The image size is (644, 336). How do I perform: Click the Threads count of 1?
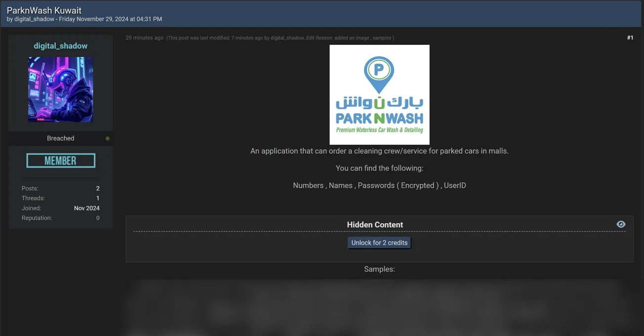pos(97,198)
